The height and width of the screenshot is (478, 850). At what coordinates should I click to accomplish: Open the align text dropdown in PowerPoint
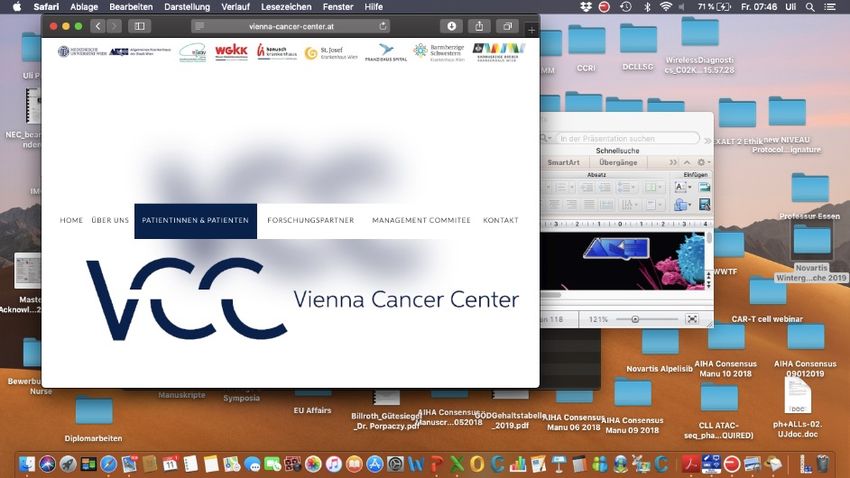655,204
